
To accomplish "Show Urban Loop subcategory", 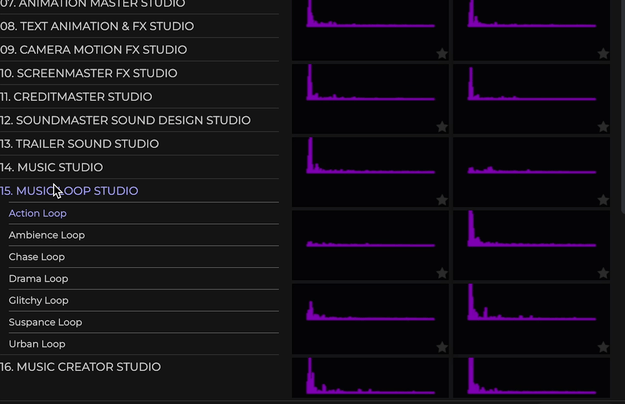I will point(37,344).
